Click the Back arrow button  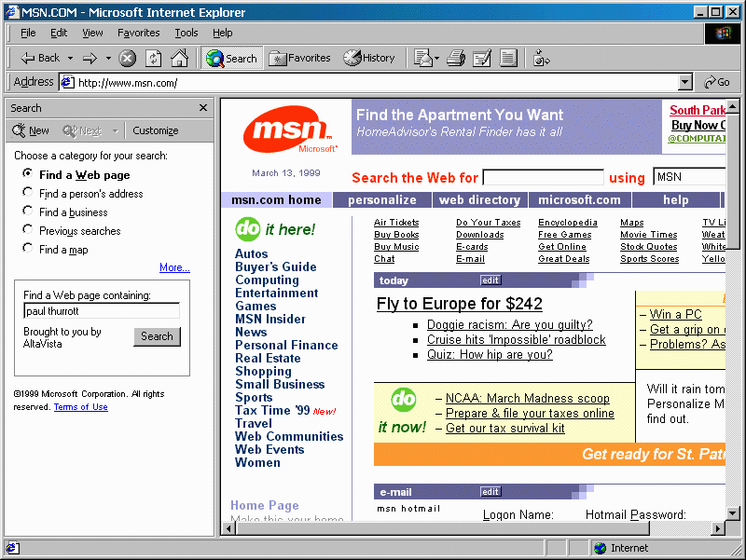pos(39,58)
